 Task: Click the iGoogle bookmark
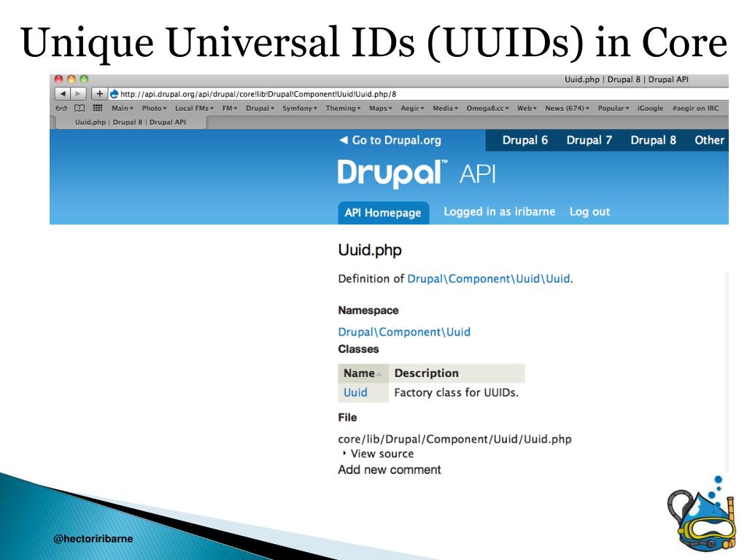(650, 108)
